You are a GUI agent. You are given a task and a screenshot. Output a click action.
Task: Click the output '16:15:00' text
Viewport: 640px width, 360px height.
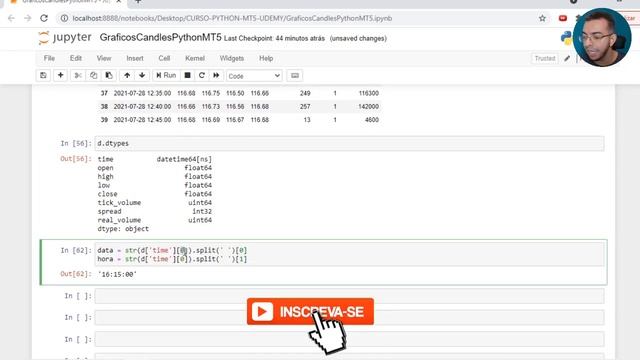click(x=118, y=274)
